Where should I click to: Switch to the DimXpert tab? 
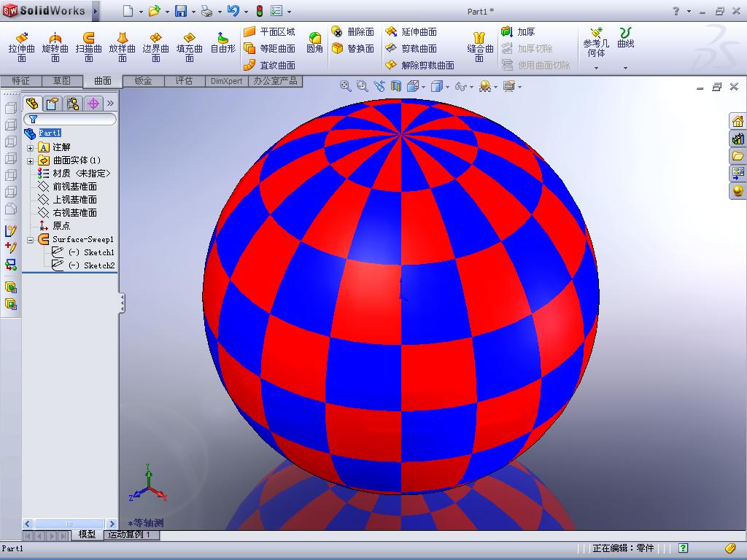pyautogui.click(x=226, y=81)
